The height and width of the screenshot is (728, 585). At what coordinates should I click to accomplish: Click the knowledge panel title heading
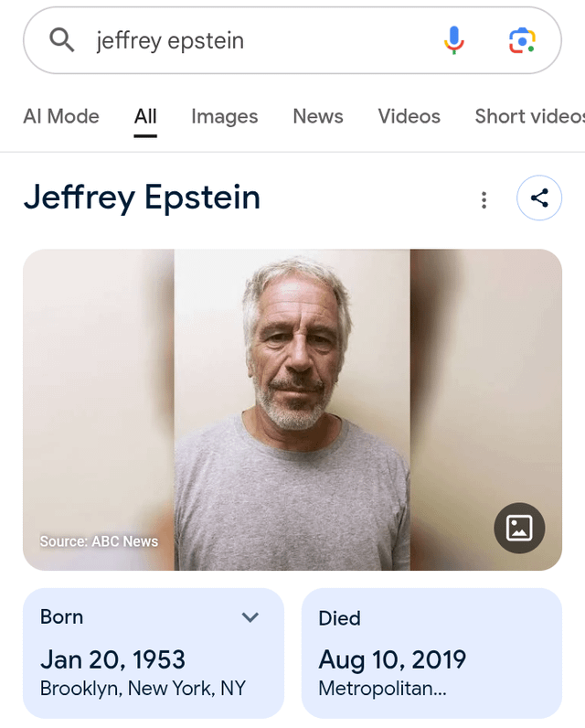pyautogui.click(x=142, y=198)
